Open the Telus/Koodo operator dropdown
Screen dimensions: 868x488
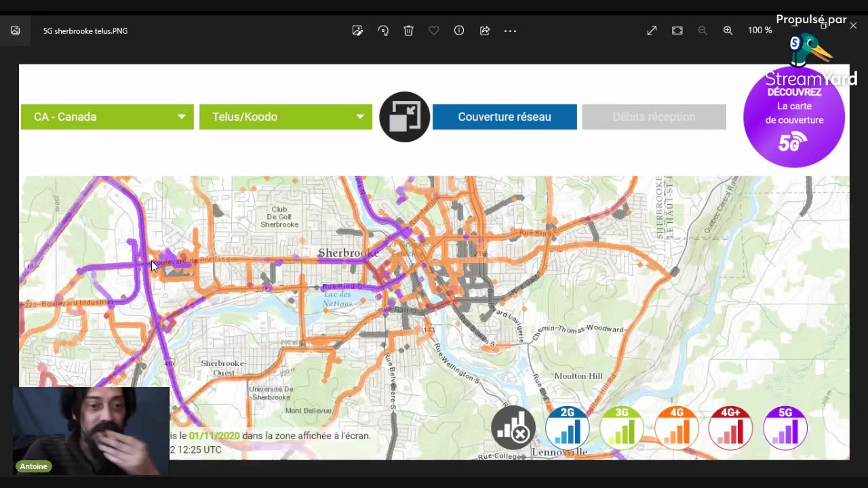[285, 117]
